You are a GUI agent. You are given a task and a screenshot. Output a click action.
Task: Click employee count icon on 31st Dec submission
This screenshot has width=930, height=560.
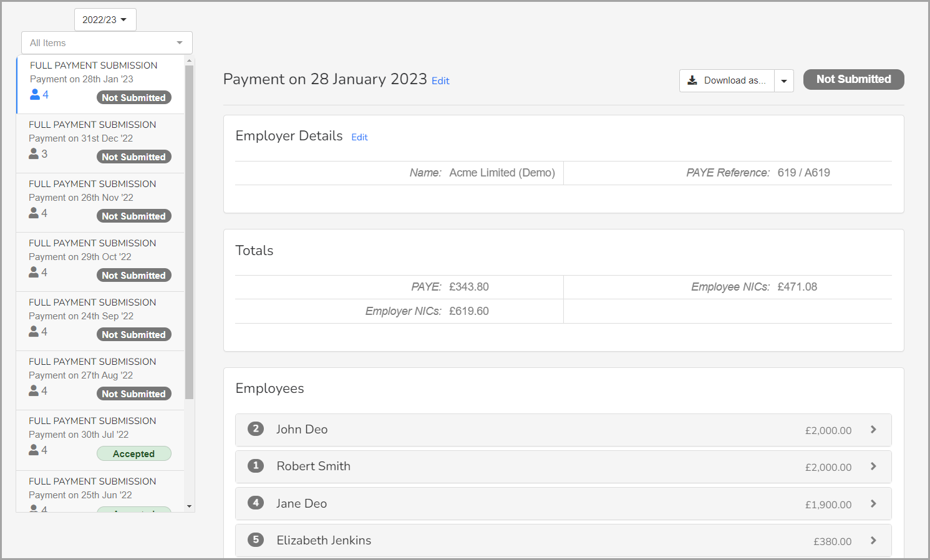[x=34, y=153]
